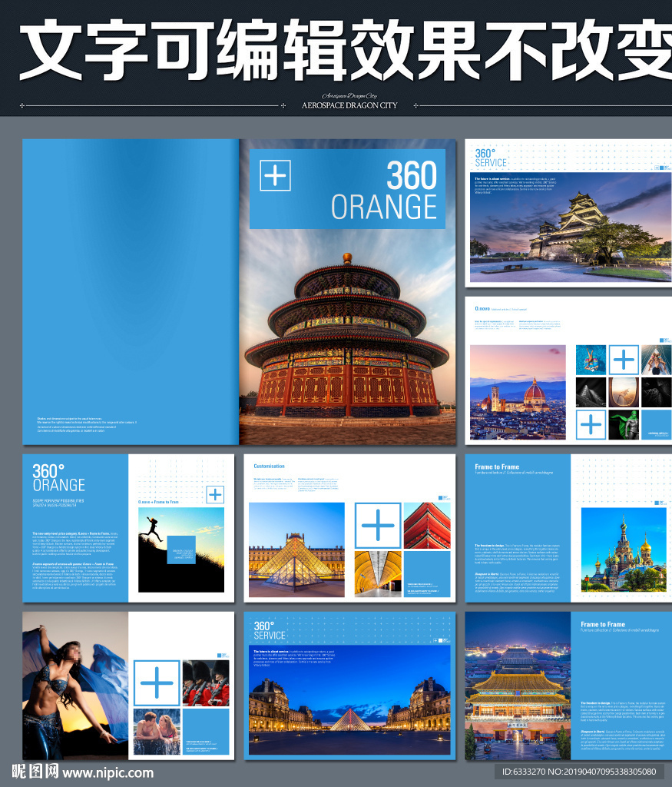672x787 pixels.
Task: Click the headline 文字可编辑效果不改变
Action: click(x=346, y=48)
